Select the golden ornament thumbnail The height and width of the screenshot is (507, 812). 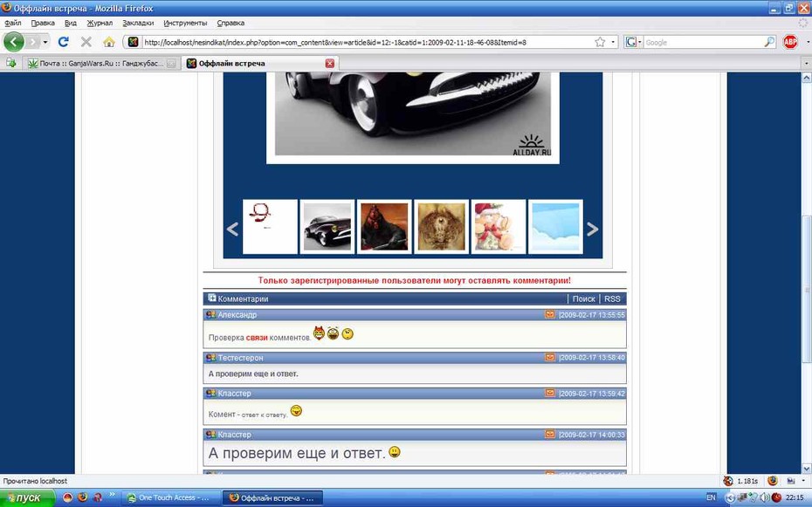click(441, 227)
